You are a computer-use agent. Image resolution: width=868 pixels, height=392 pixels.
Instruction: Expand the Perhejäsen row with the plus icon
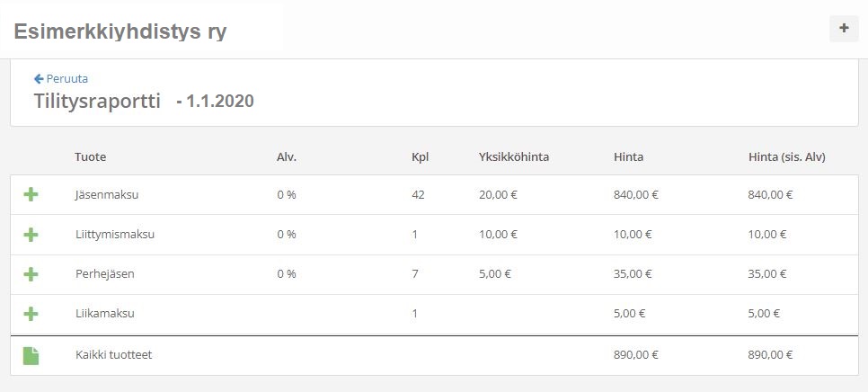[x=31, y=274]
